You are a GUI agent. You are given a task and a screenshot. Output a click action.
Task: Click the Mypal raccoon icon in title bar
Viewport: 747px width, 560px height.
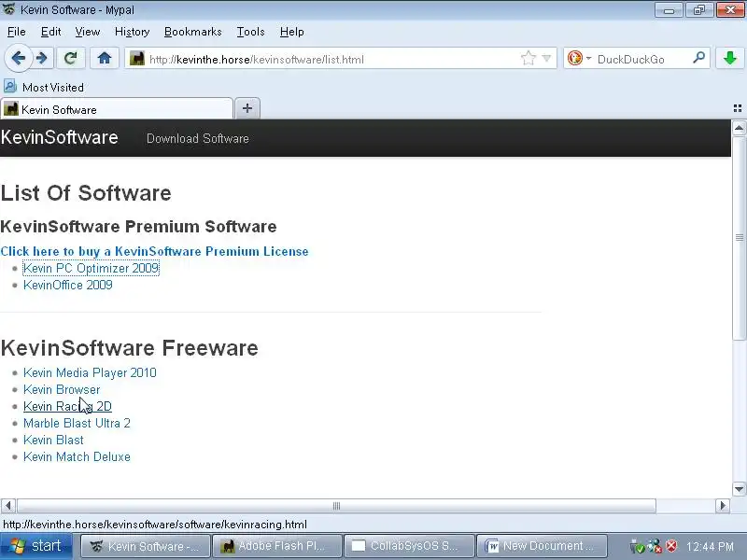tap(8, 8)
